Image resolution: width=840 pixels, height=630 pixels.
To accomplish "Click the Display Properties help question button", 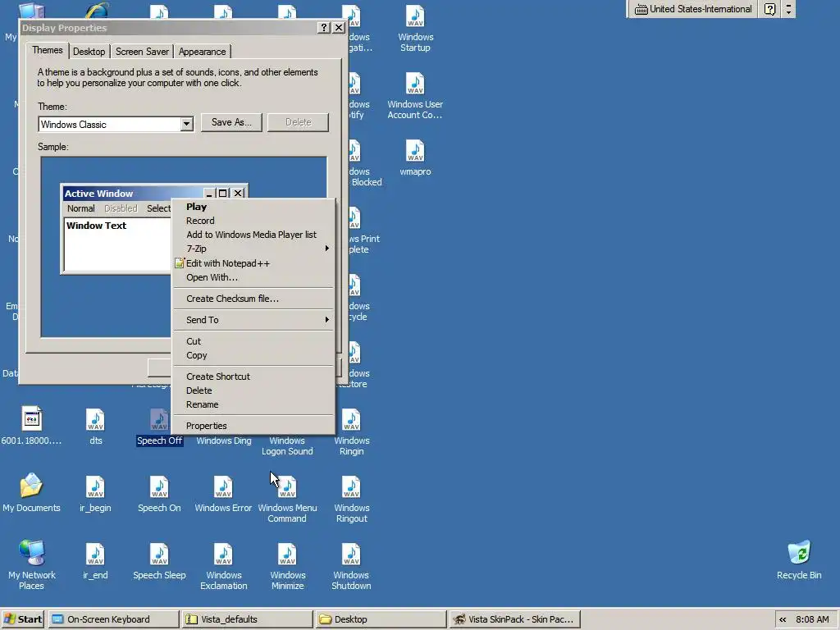I will [x=323, y=27].
